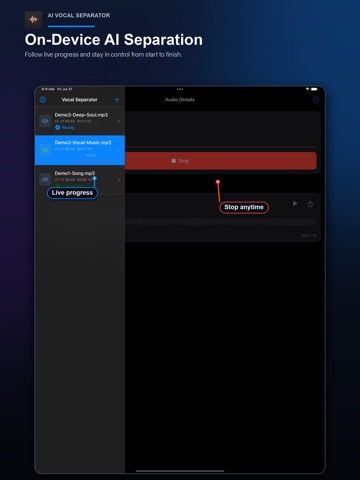Screen dimensions: 360x480
Task: Click the Ready status under Demo3-Deep-Soul.mp3
Action: tap(65, 128)
